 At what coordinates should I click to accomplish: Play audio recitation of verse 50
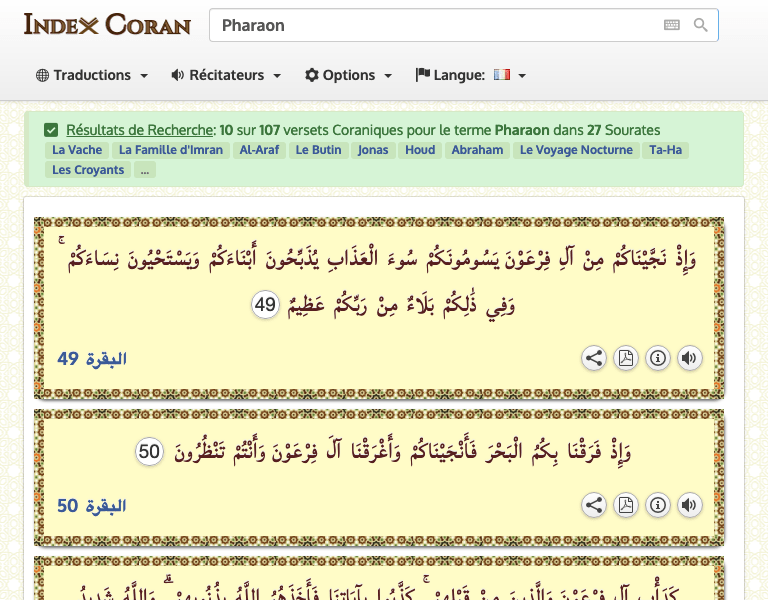[689, 506]
